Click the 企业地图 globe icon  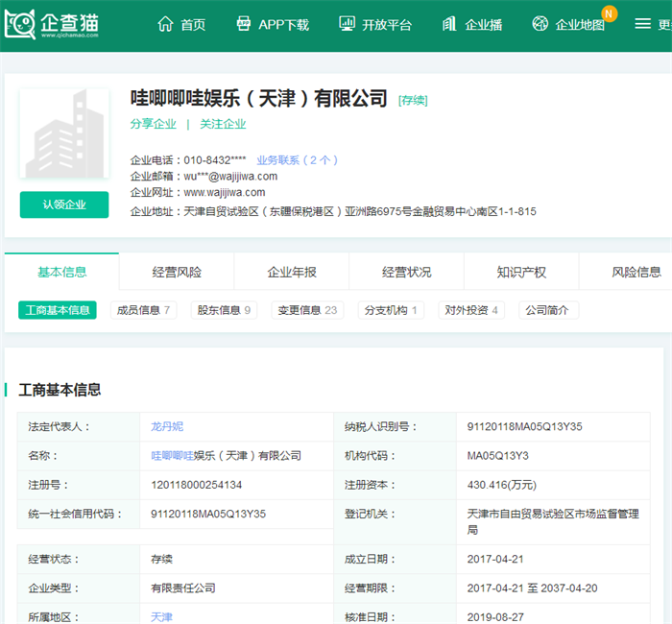tap(540, 24)
